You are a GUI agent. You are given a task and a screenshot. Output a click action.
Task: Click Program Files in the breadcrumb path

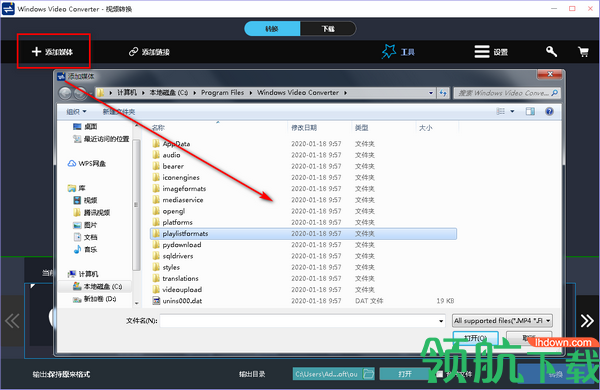click(222, 93)
